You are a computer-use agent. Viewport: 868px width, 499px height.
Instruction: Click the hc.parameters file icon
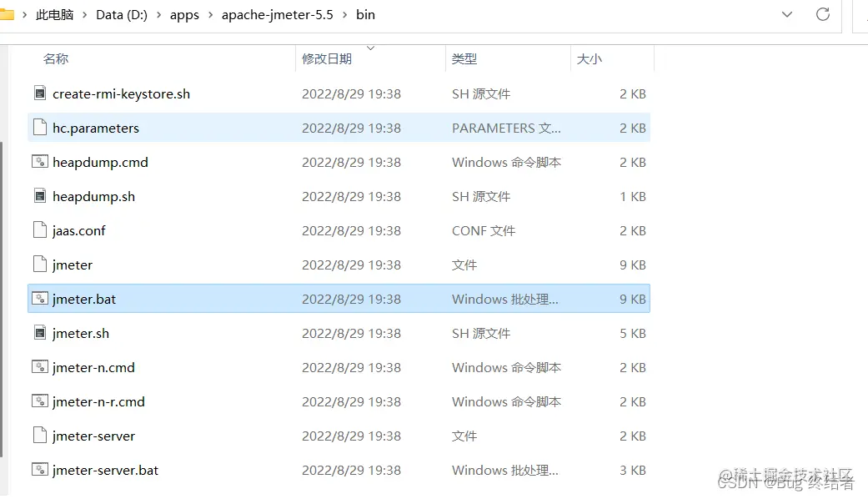click(x=40, y=128)
